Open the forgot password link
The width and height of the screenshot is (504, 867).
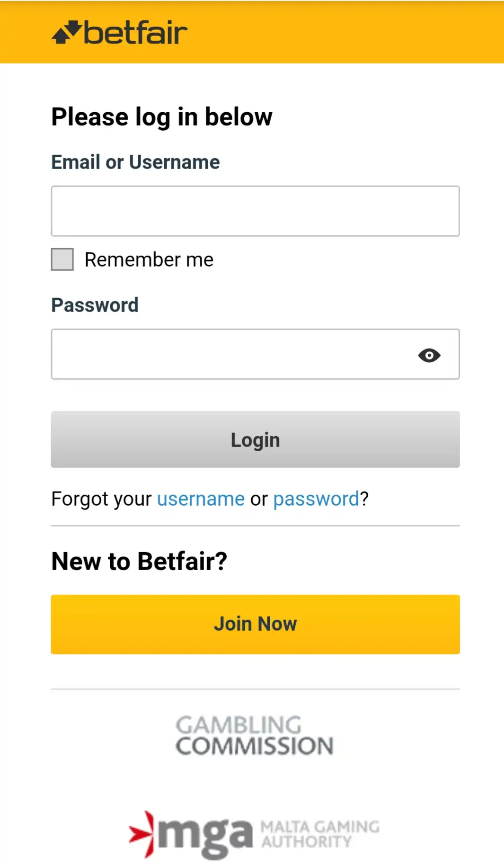(x=315, y=499)
